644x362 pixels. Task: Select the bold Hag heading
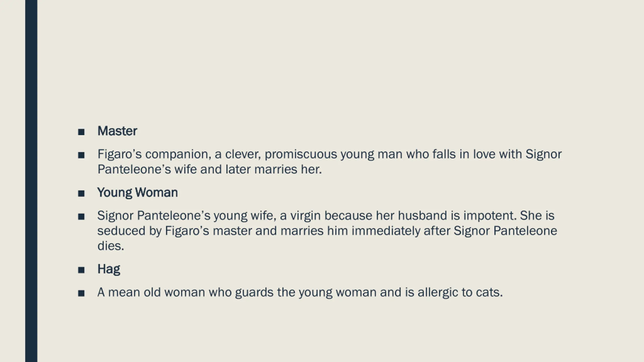point(109,269)
